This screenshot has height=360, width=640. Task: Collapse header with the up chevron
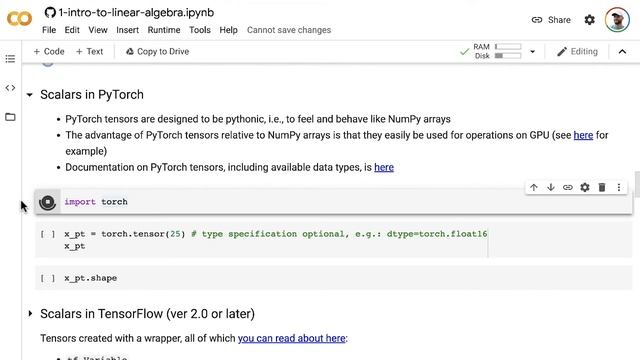(622, 52)
